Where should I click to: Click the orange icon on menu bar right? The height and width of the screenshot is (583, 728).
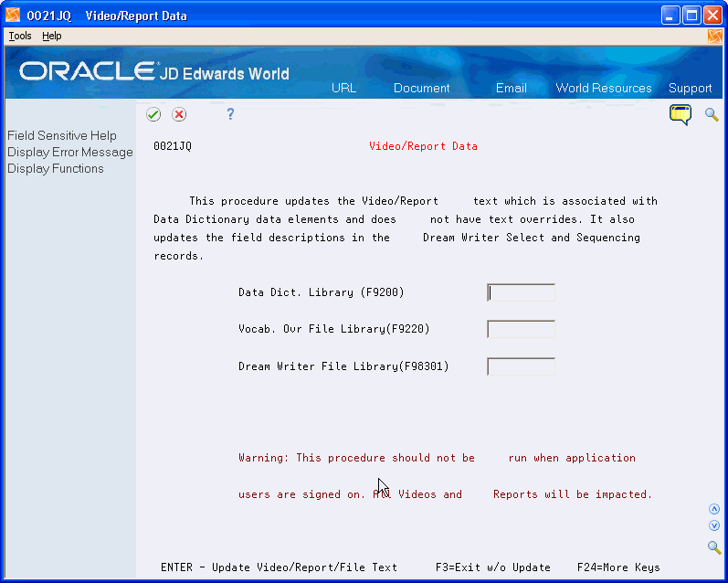(715, 37)
